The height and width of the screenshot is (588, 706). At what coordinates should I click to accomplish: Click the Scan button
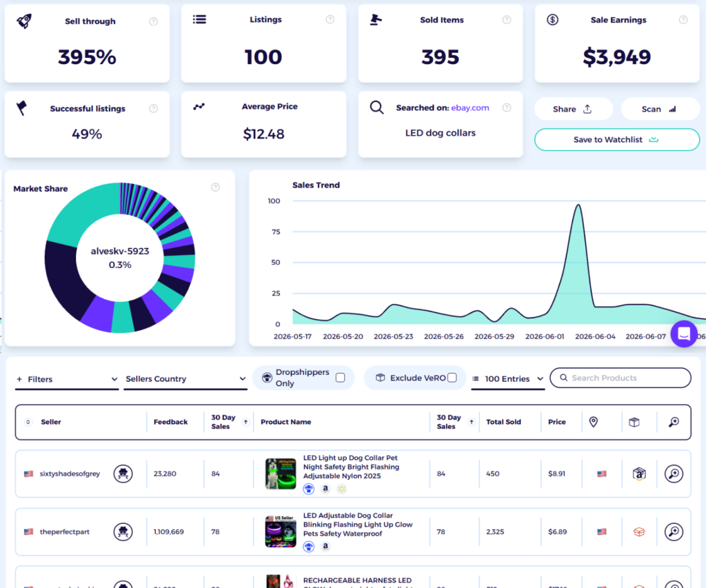[660, 109]
